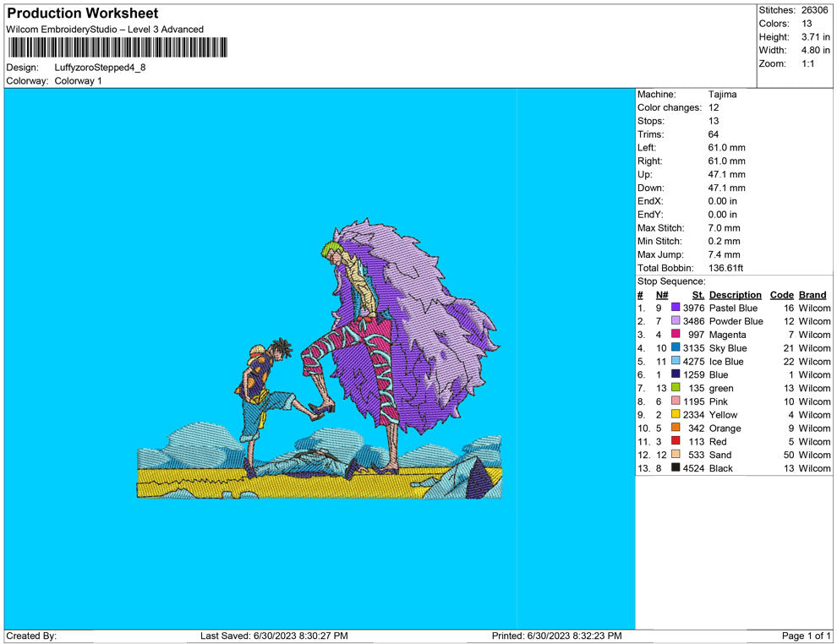Select the Red thread color swatch

(x=676, y=441)
